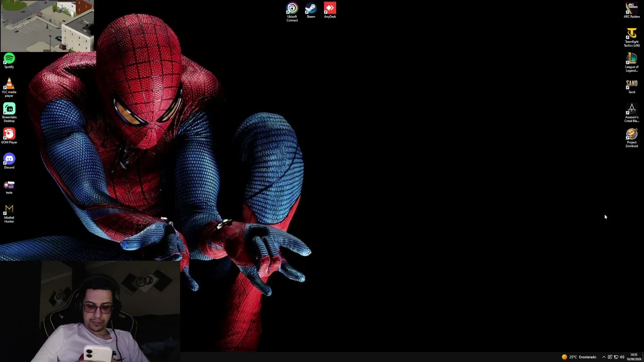Select the Discord desktop shortcut
Viewport: 644px width, 362px height.
[9, 161]
